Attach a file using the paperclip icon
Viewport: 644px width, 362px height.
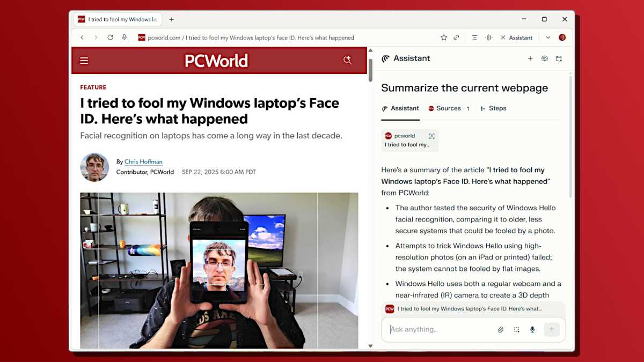(x=501, y=329)
